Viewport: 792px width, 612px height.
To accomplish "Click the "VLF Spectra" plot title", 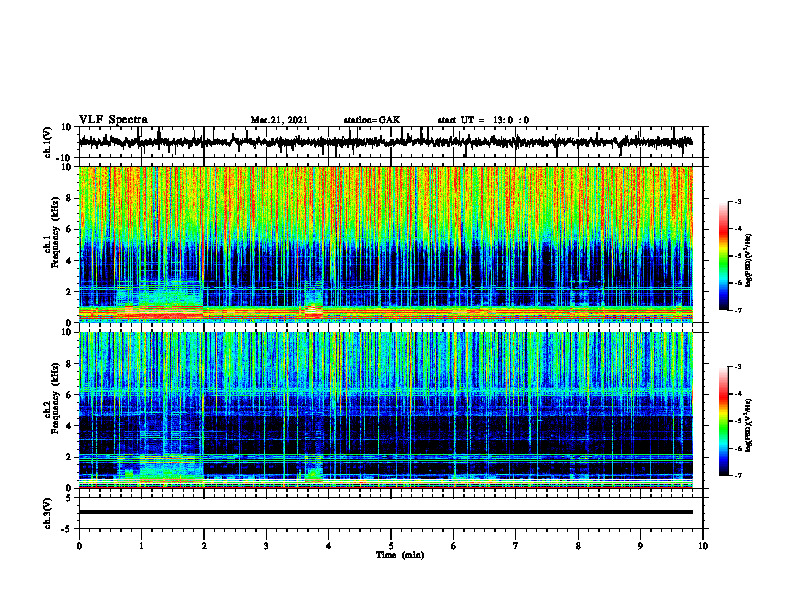I will [x=113, y=120].
